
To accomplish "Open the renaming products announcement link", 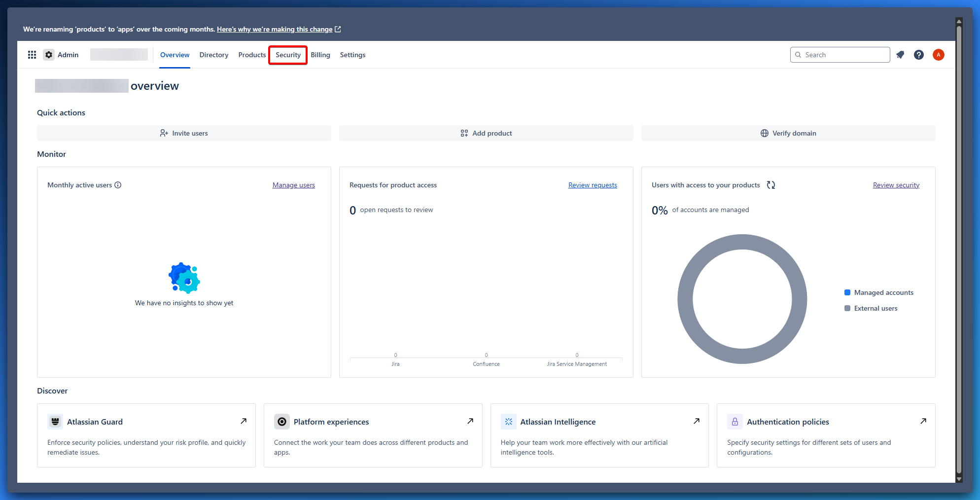I will (x=275, y=29).
